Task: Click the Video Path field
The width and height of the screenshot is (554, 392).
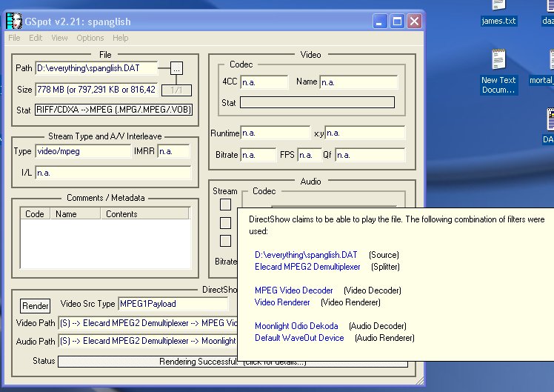Action: (147, 323)
